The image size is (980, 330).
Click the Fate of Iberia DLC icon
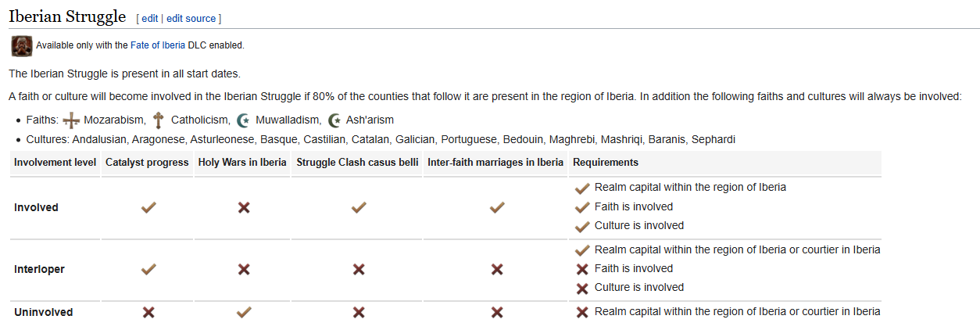tap(22, 45)
